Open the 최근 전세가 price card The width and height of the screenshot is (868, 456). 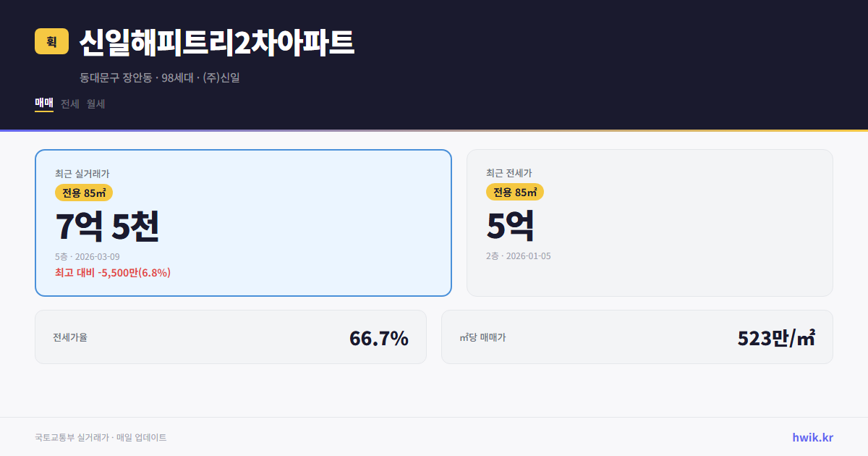(x=650, y=222)
